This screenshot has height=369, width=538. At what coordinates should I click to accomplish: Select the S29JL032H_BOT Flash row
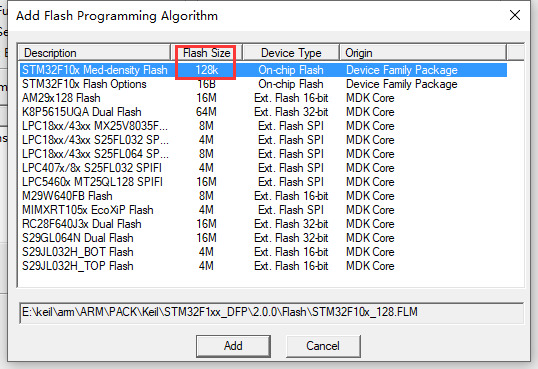coord(263,252)
